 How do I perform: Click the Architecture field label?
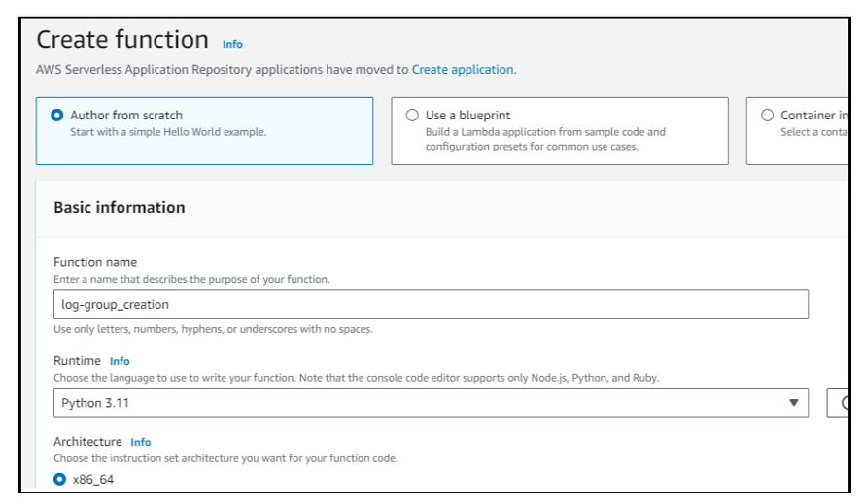[x=87, y=442]
